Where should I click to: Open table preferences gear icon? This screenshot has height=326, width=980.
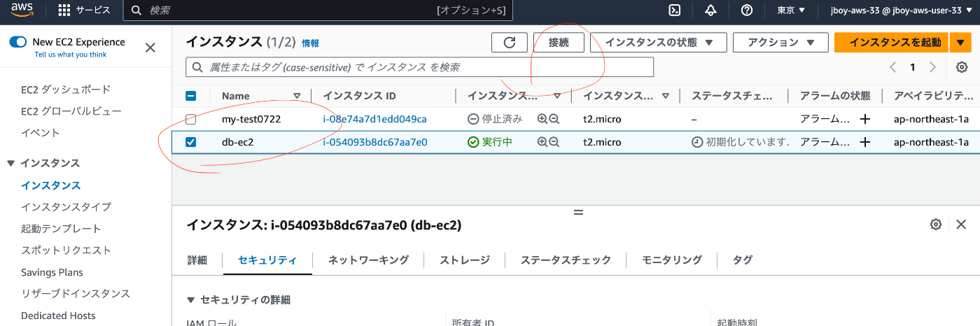pos(962,67)
